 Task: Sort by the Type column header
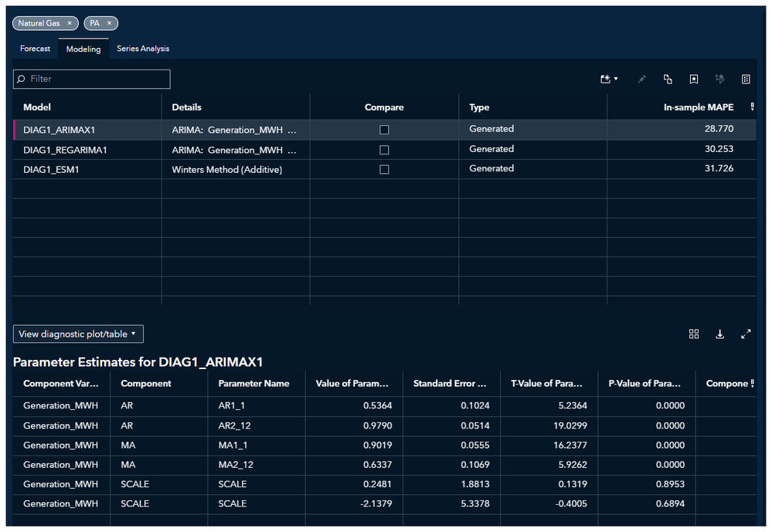pyautogui.click(x=479, y=107)
